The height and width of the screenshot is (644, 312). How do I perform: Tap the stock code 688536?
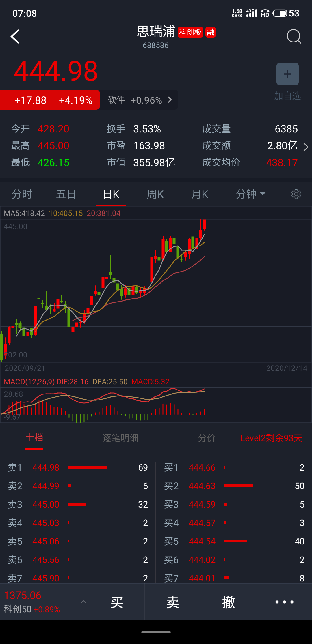coord(156,45)
